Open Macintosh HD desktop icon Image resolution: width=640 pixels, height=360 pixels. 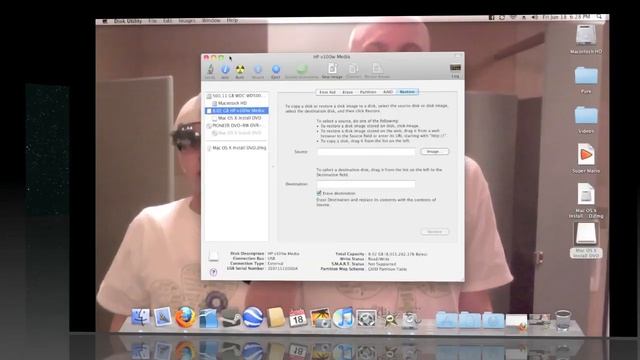click(586, 39)
